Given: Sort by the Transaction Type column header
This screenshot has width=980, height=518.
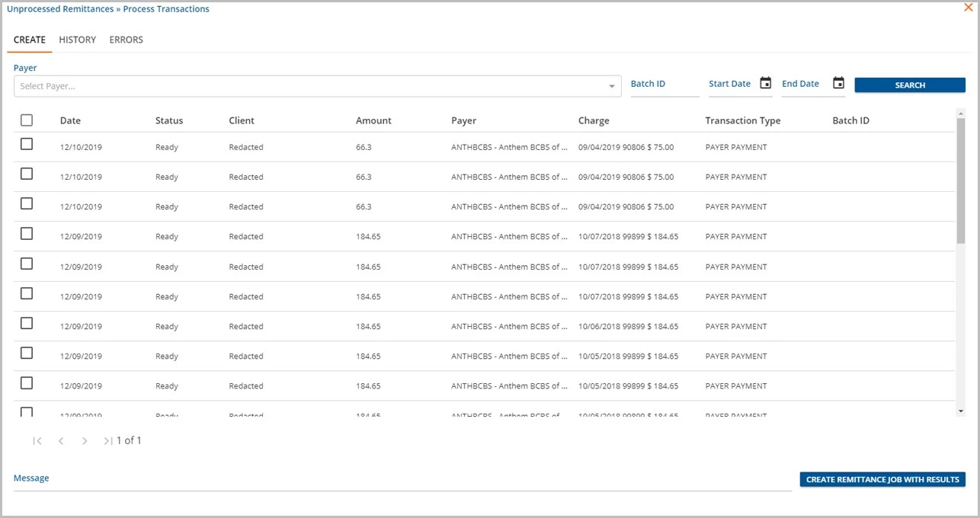Looking at the screenshot, I should coord(743,120).
